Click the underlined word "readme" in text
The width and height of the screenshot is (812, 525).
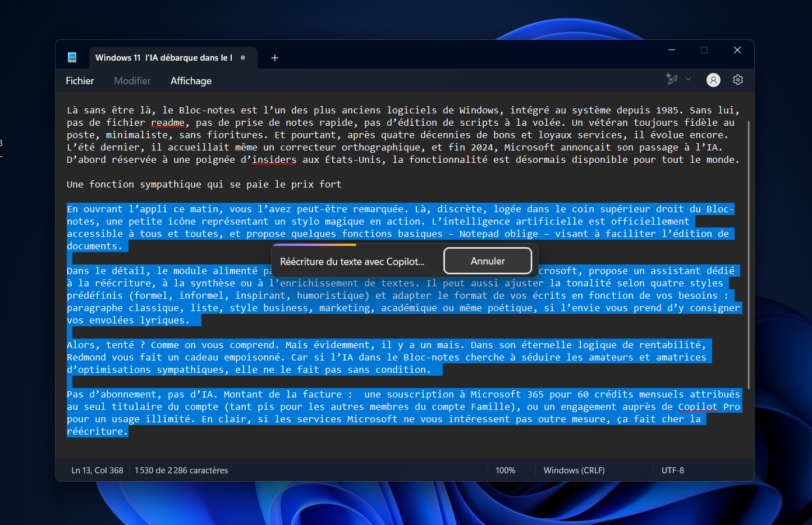click(167, 123)
